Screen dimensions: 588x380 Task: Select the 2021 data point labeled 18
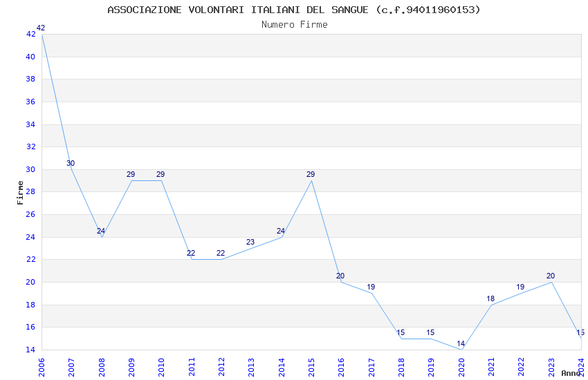(x=490, y=298)
